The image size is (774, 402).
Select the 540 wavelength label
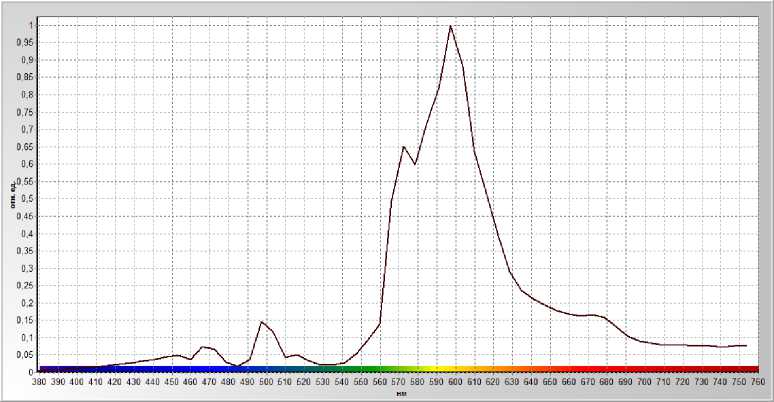[x=342, y=382]
